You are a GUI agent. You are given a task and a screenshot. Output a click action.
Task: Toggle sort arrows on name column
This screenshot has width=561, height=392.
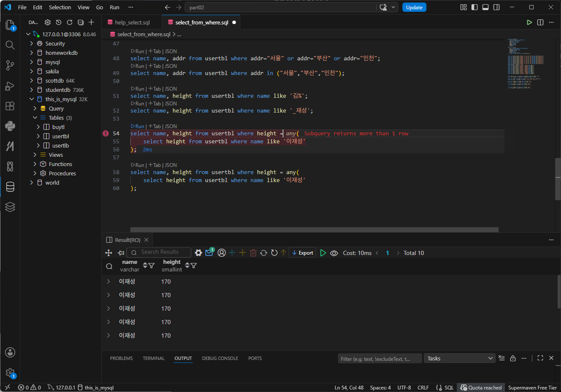[x=145, y=265]
